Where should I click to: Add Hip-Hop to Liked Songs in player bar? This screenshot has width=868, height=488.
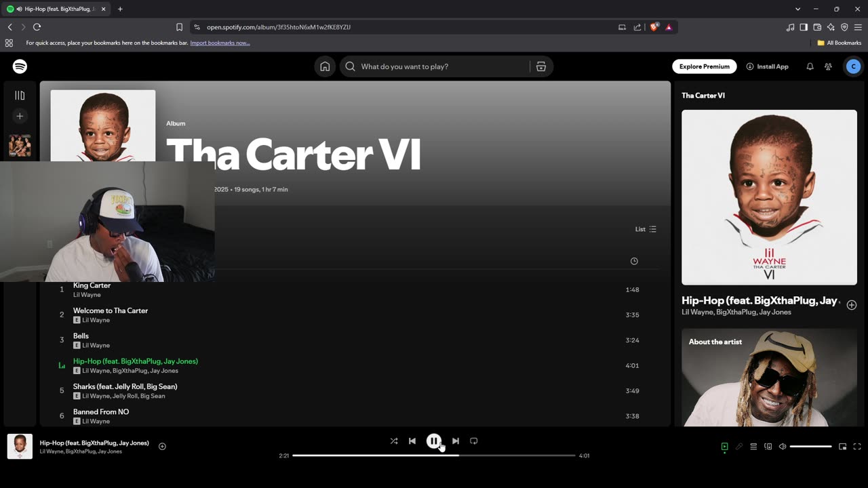pyautogui.click(x=162, y=446)
